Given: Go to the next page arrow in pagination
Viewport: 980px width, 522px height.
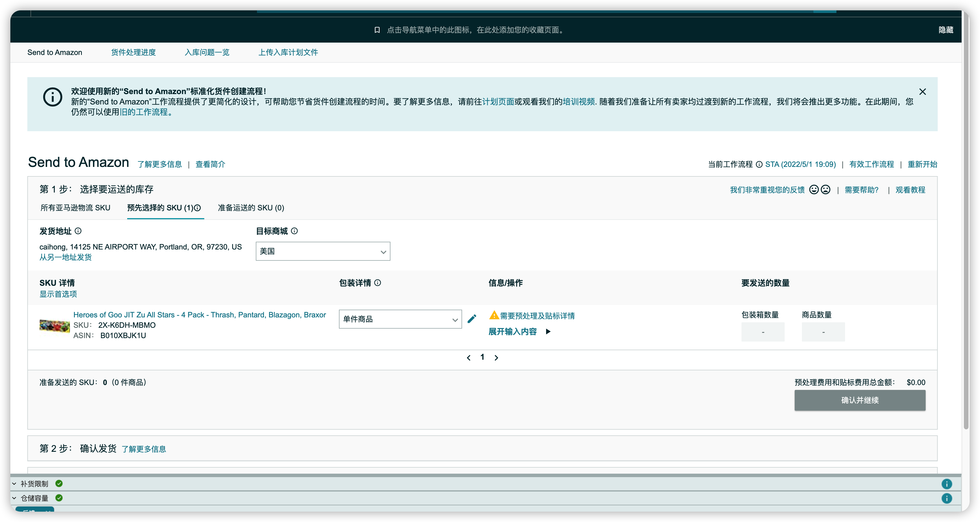Looking at the screenshot, I should [x=496, y=358].
